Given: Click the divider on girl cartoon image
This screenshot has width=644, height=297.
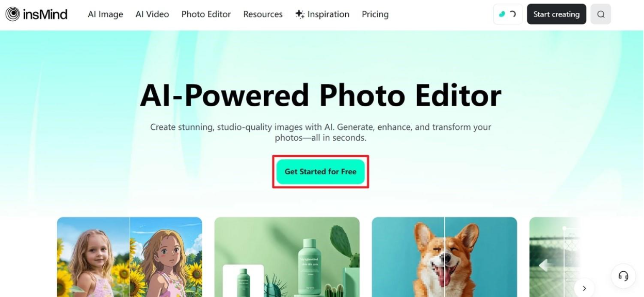Looking at the screenshot, I should coord(130,257).
